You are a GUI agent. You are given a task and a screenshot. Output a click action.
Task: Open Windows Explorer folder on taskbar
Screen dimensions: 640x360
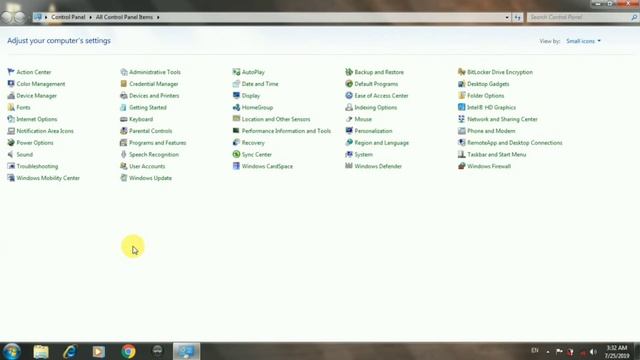point(41,351)
